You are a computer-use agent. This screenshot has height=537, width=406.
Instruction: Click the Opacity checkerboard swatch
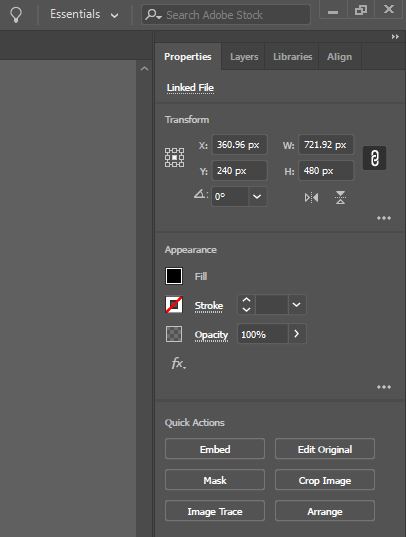(x=174, y=334)
